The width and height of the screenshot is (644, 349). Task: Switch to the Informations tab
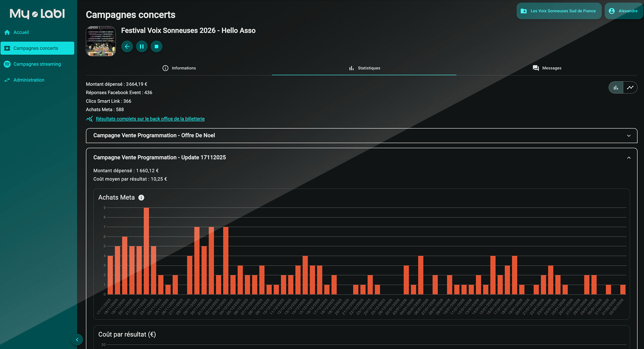pos(179,68)
